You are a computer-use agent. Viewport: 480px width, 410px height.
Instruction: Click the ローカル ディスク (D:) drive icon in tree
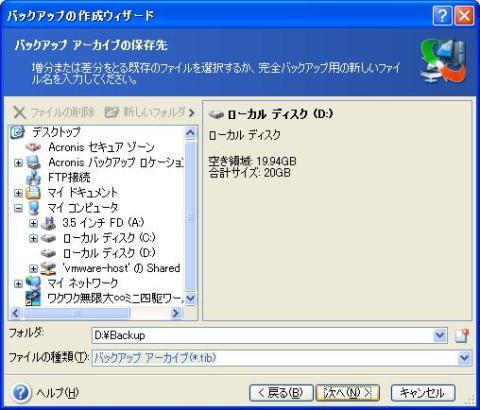pyautogui.click(x=48, y=253)
